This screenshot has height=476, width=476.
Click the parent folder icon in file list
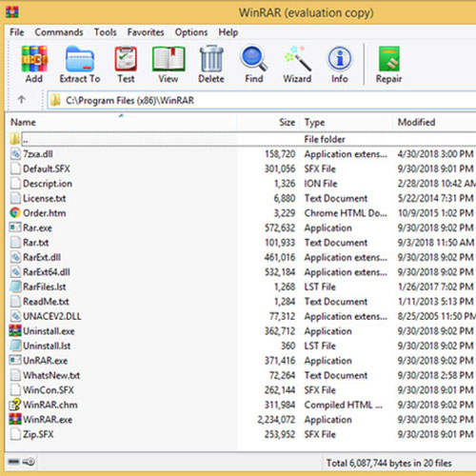pyautogui.click(x=14, y=139)
